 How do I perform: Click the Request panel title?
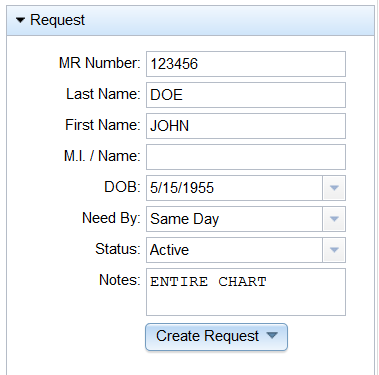57,20
